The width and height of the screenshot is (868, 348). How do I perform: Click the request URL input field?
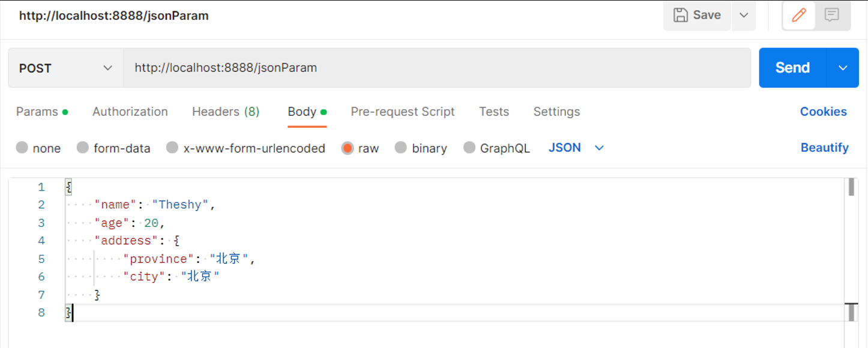point(437,68)
